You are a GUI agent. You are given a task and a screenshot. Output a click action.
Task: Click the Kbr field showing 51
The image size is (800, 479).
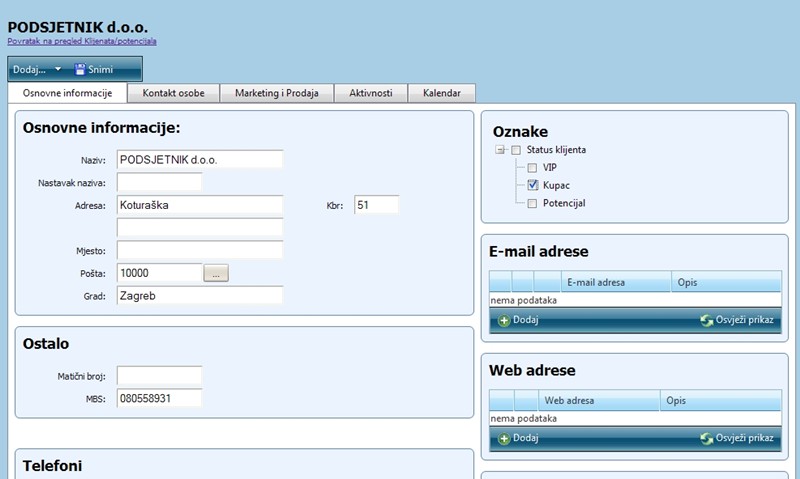(377, 205)
